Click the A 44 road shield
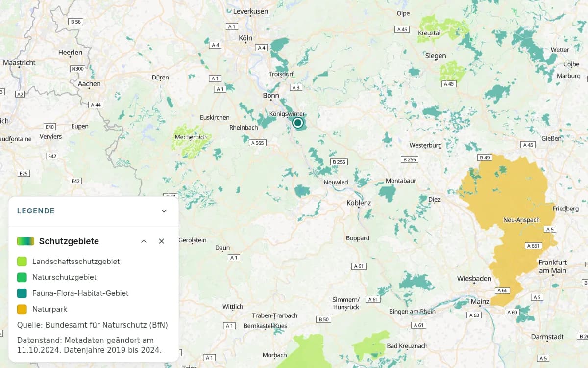This screenshot has height=368, width=588. pos(96,105)
